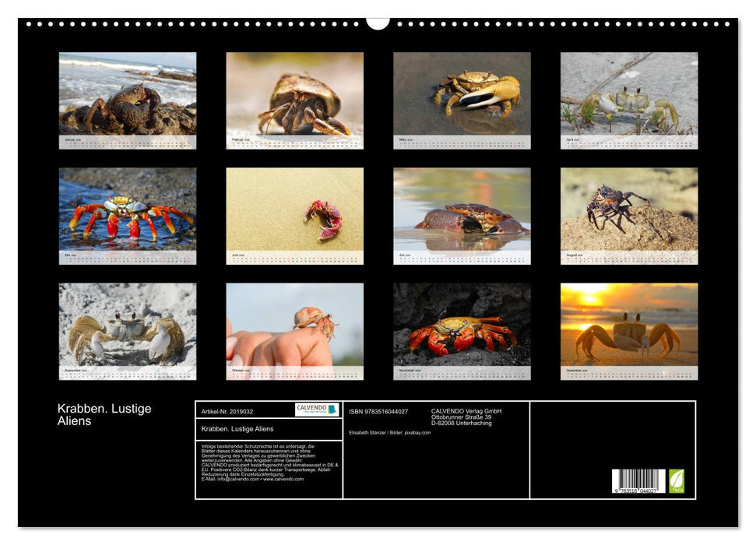Open the Juli crab with water reflection
The image size is (756, 545).
[462, 209]
